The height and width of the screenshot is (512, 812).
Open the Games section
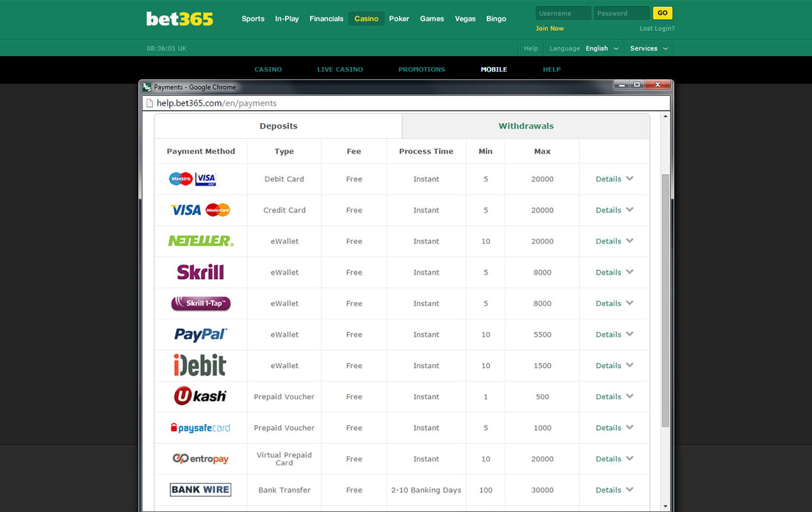point(432,19)
